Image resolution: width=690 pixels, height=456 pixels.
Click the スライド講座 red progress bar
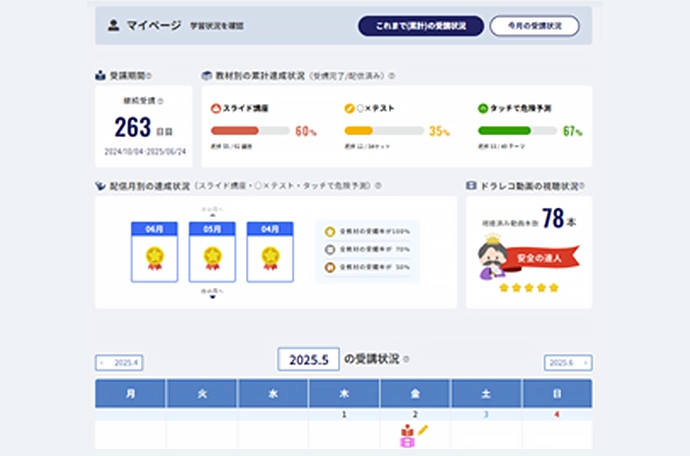[250, 131]
